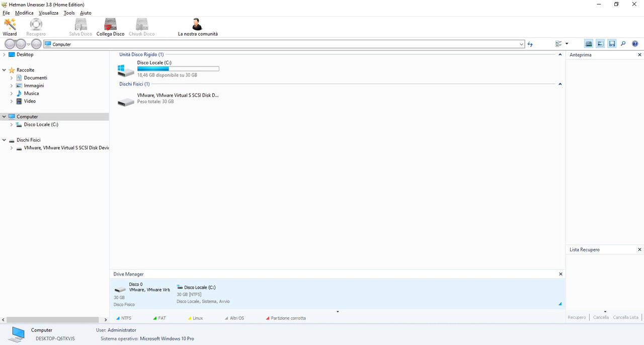
Task: Open La nostra comunità
Action: (198, 27)
